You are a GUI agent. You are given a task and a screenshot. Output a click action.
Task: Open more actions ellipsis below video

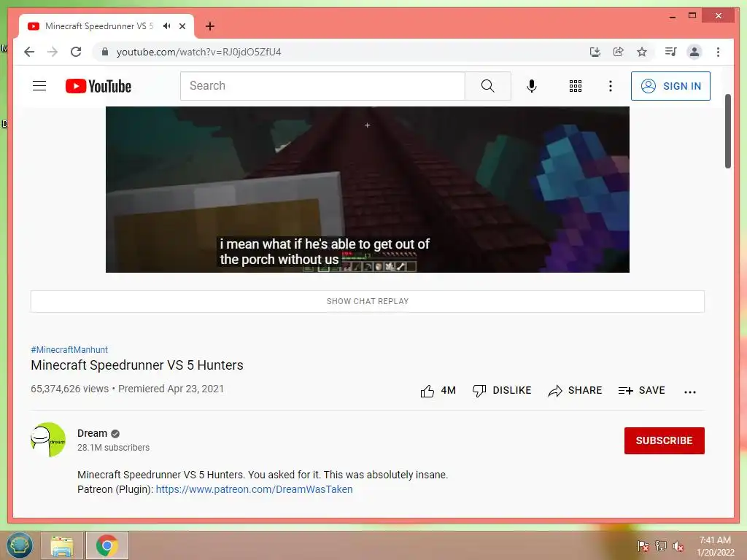pyautogui.click(x=690, y=392)
